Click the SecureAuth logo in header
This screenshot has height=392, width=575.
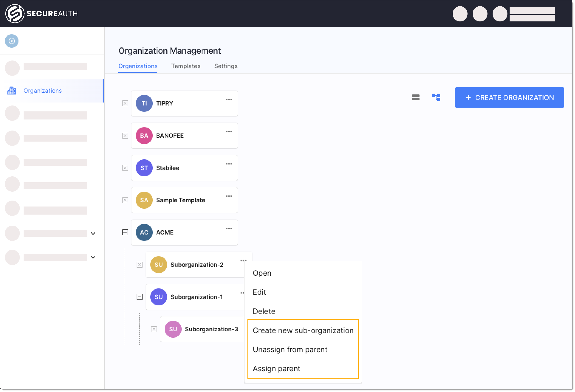[x=42, y=14]
